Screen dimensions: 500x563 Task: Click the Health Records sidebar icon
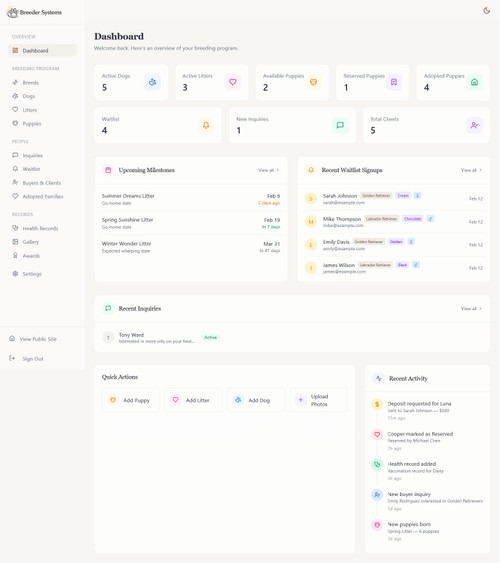(15, 228)
